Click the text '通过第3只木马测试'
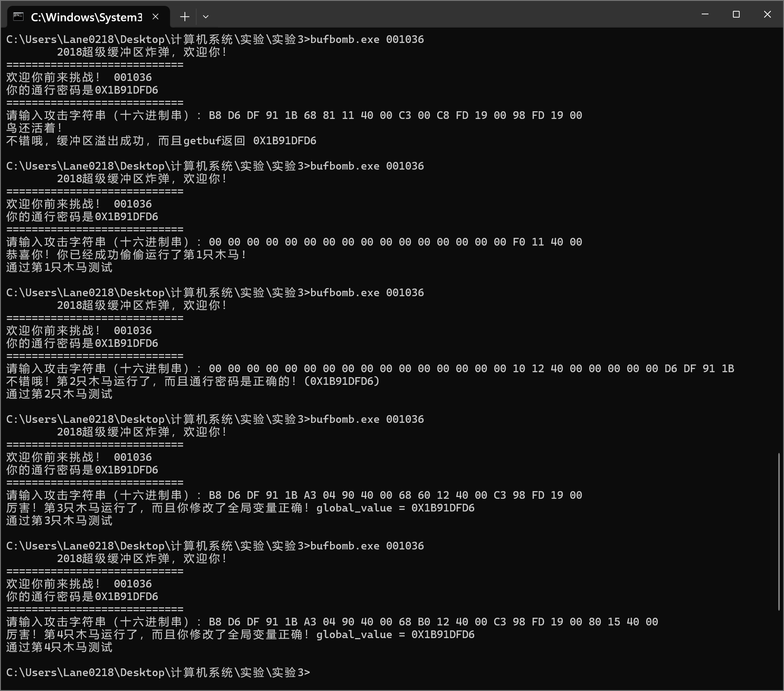Screen dimensions: 784x691 click(60, 521)
